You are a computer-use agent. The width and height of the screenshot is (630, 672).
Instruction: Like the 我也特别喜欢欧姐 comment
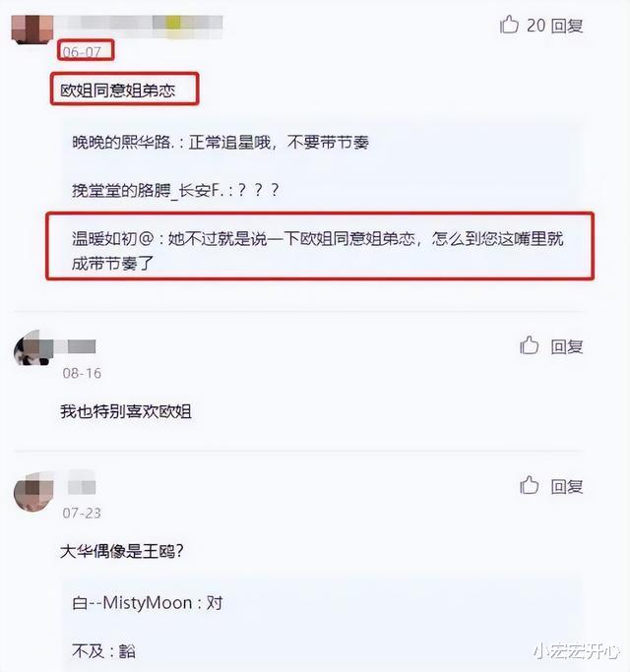(529, 345)
